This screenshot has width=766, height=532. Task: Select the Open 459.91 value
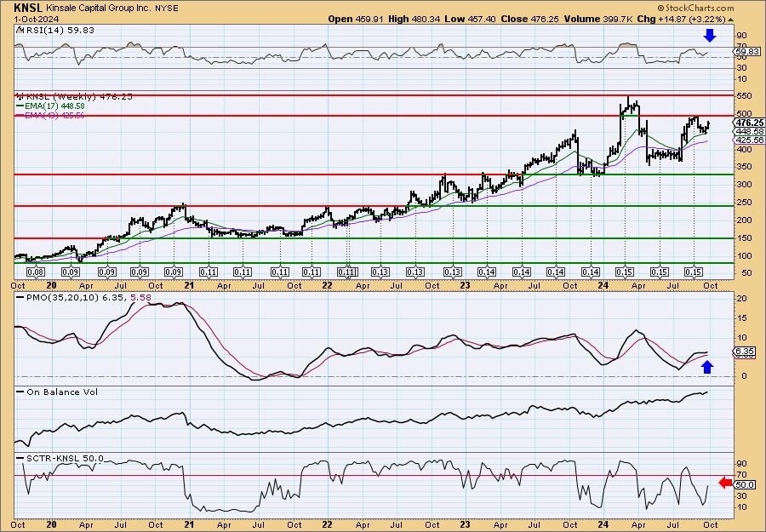pyautogui.click(x=356, y=19)
